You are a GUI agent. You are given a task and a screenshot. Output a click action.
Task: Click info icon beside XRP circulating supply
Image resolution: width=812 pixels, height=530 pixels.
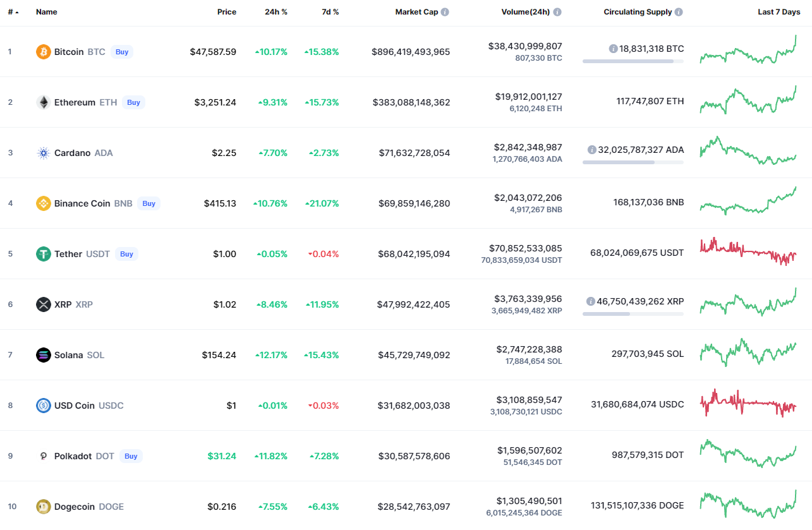[x=590, y=301]
